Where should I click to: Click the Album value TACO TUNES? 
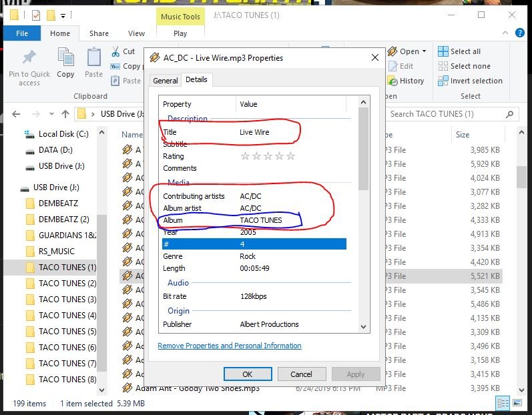(261, 220)
